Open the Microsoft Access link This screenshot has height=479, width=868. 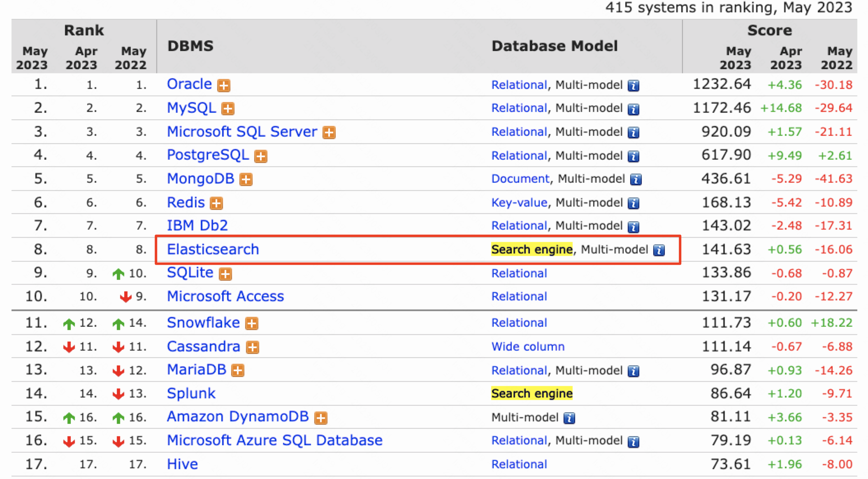click(225, 296)
